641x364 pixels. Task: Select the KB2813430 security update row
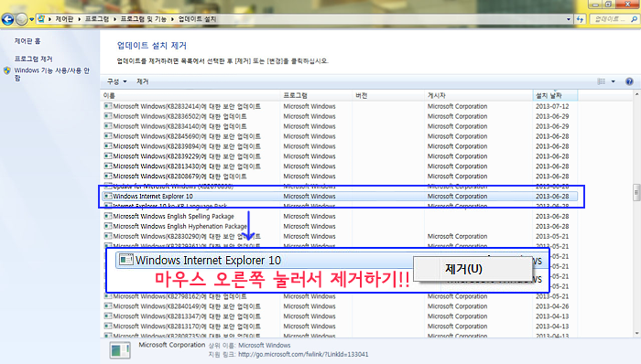pyautogui.click(x=340, y=166)
